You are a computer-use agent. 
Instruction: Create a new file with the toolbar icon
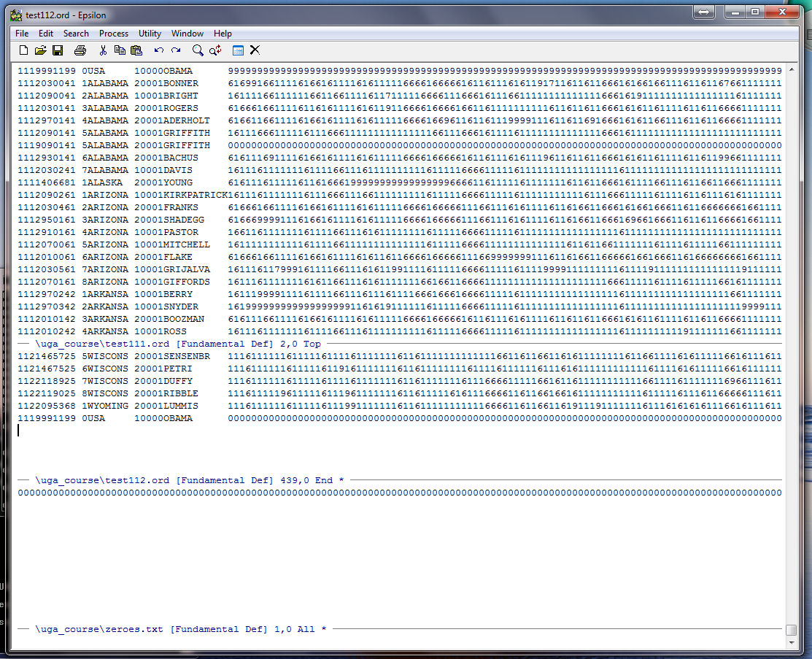tap(23, 50)
